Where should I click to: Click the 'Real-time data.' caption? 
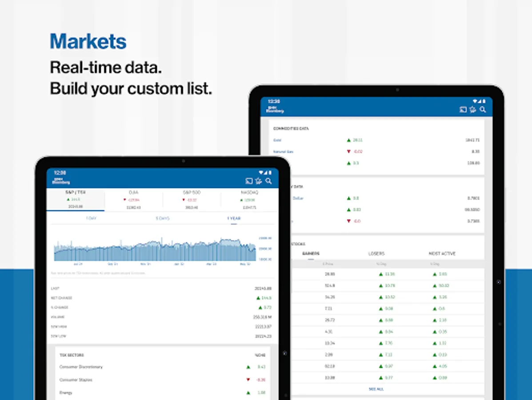(x=106, y=67)
